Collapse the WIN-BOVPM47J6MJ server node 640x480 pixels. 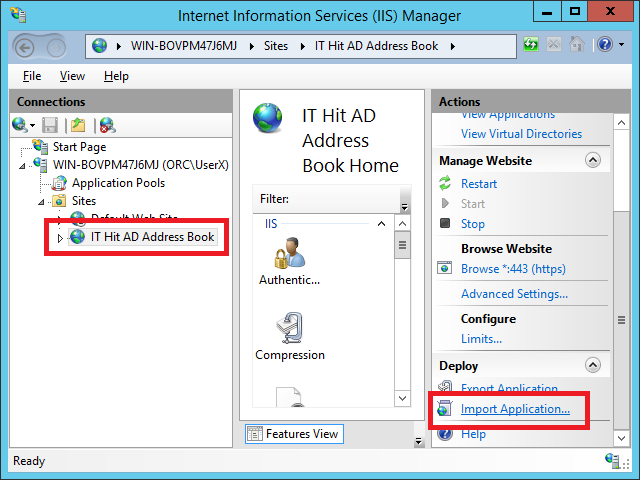click(x=22, y=166)
